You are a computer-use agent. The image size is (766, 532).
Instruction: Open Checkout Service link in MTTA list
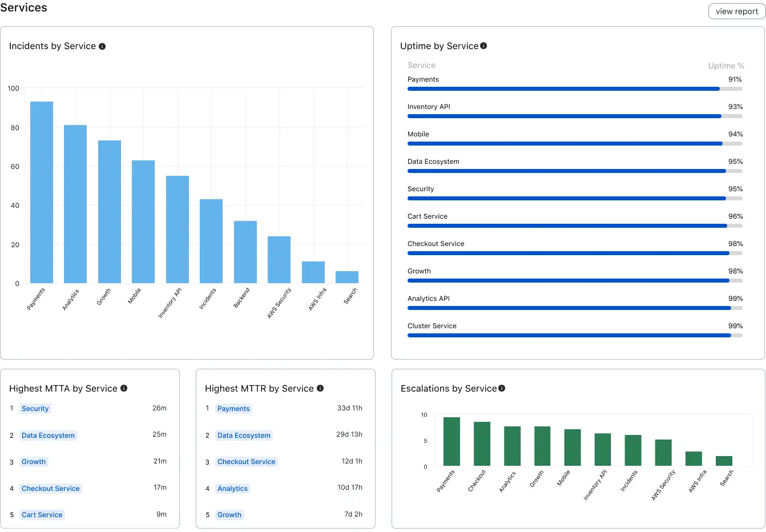[x=51, y=489]
